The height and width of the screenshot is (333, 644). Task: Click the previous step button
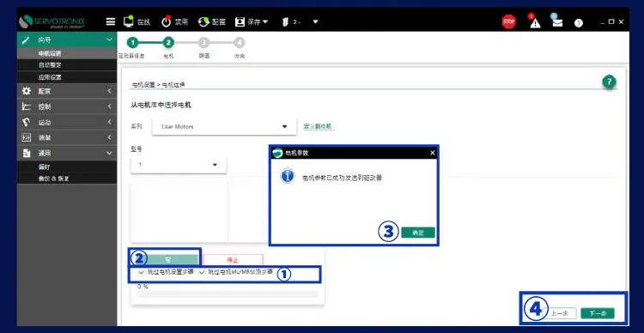(x=559, y=313)
